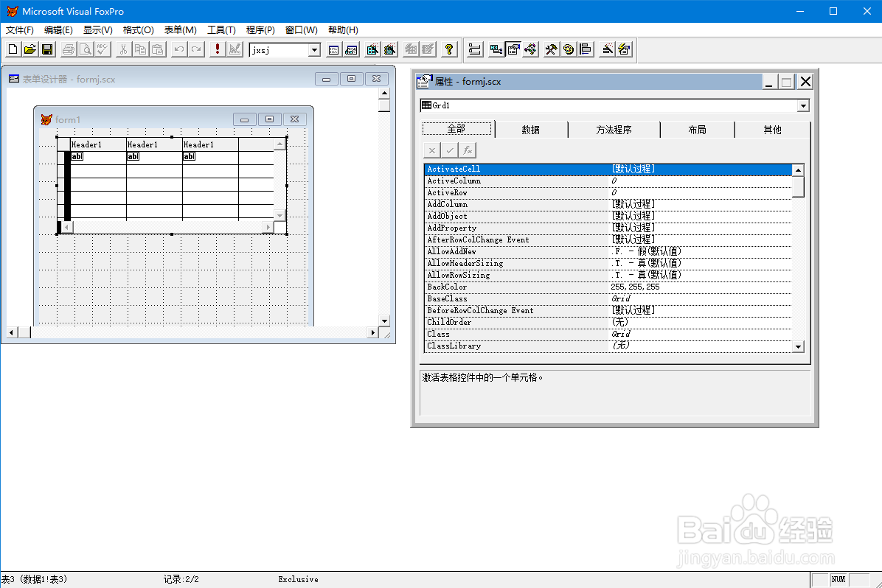The height and width of the screenshot is (588, 882).
Task: Select the AllowHeaderSizing property row
Action: click(x=608, y=264)
